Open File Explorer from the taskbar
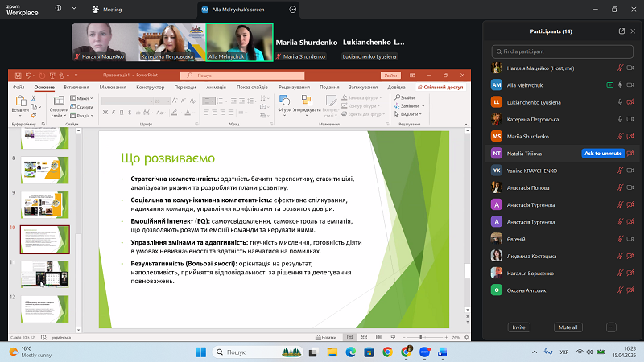Image resolution: width=644 pixels, height=362 pixels. click(x=332, y=352)
